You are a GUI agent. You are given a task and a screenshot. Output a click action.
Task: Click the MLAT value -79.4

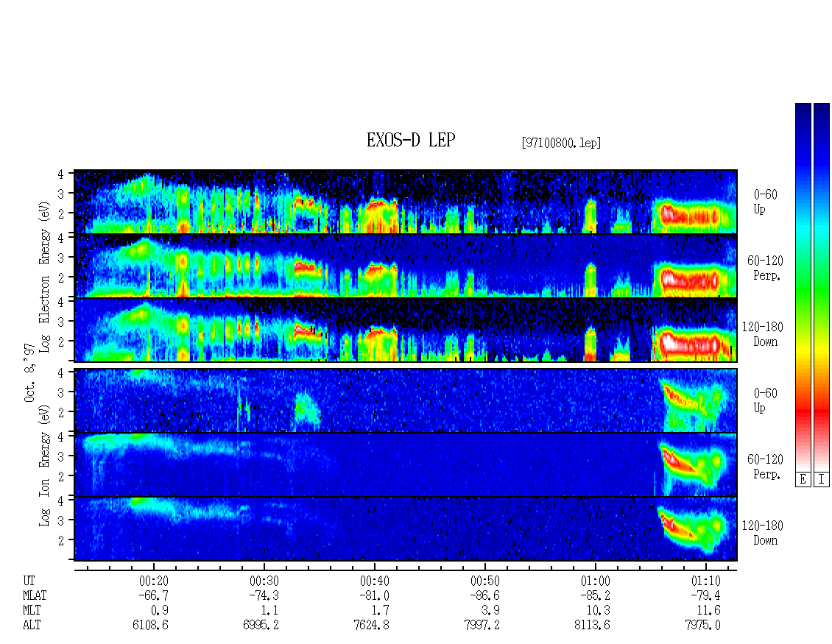tap(705, 595)
